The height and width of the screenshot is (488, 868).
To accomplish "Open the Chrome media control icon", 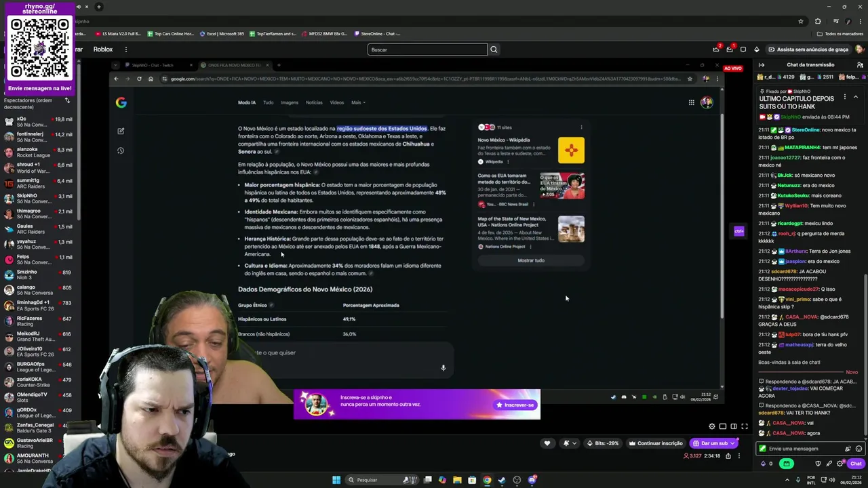I will click(835, 21).
